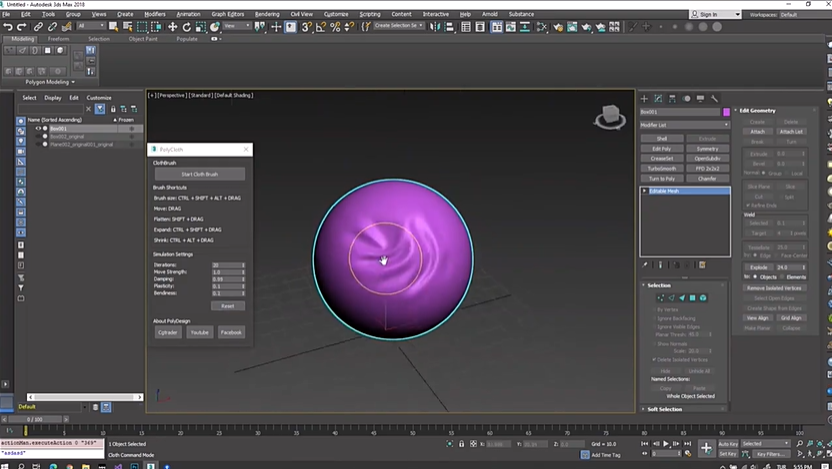The image size is (832, 469).
Task: Select Vertex sub-object level
Action: point(661,298)
